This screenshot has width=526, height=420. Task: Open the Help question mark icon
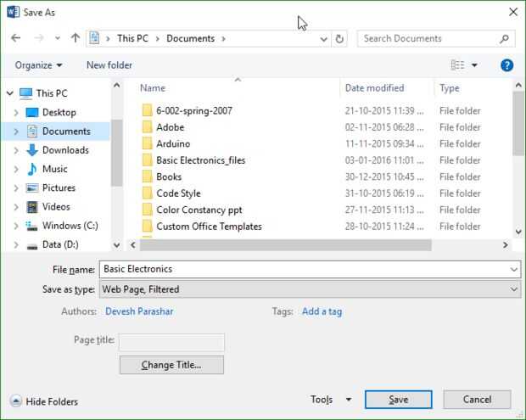point(507,65)
